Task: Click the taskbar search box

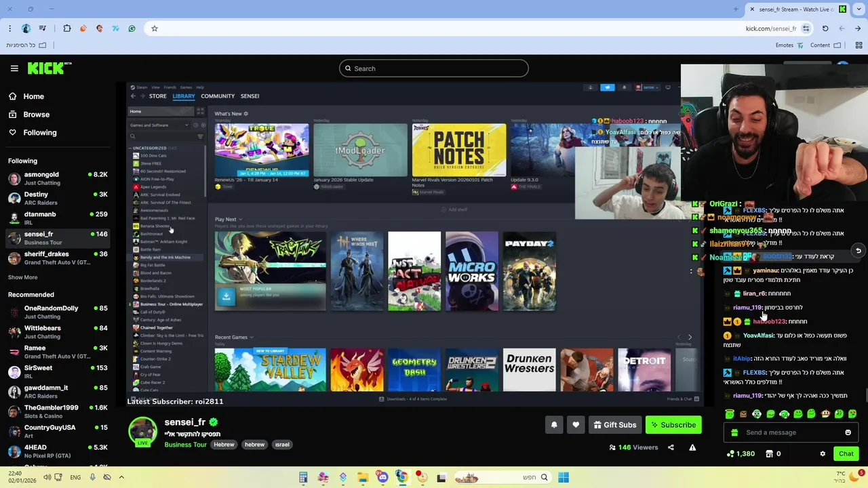Action: click(503, 478)
